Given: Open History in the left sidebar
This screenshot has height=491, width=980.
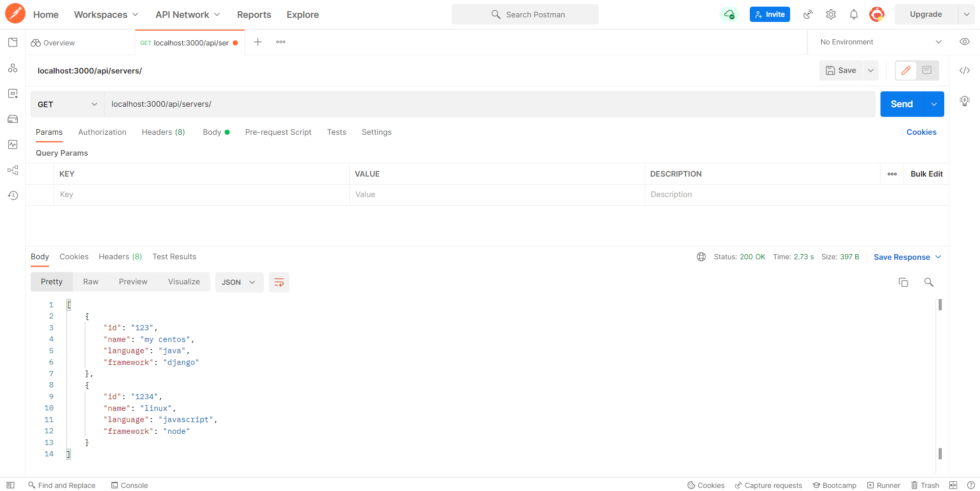Looking at the screenshot, I should click(13, 195).
